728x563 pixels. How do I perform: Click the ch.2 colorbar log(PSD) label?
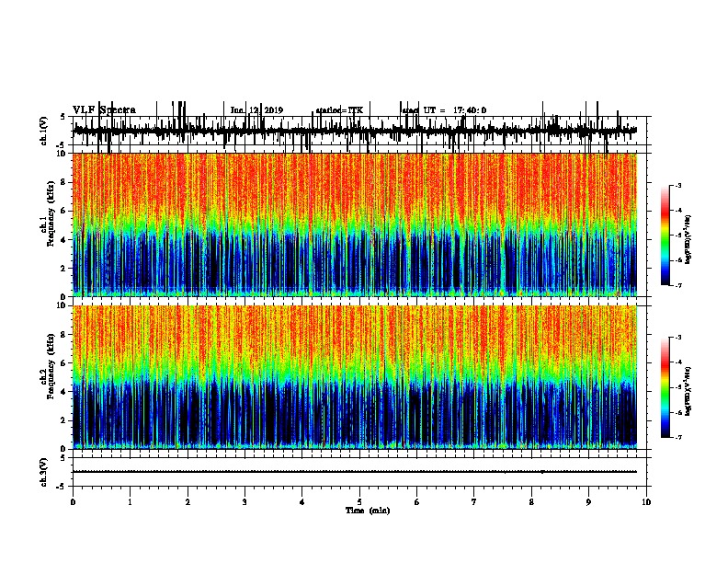pos(688,391)
